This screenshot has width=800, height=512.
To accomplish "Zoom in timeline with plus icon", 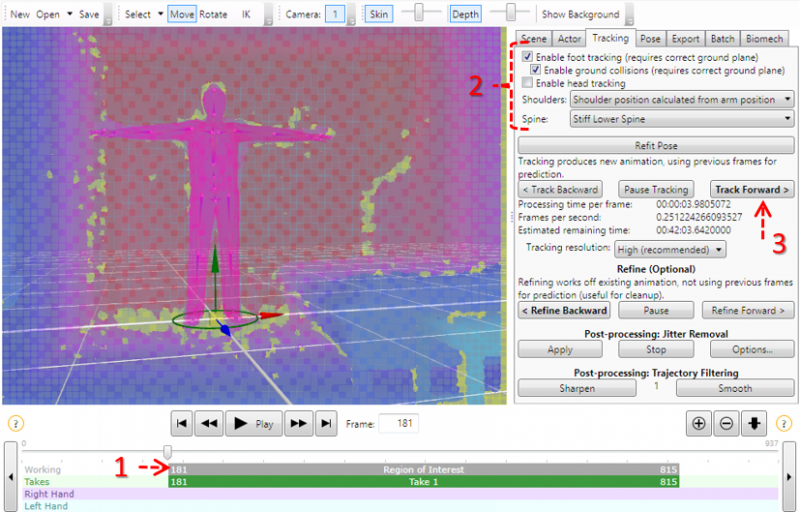I will [x=698, y=423].
